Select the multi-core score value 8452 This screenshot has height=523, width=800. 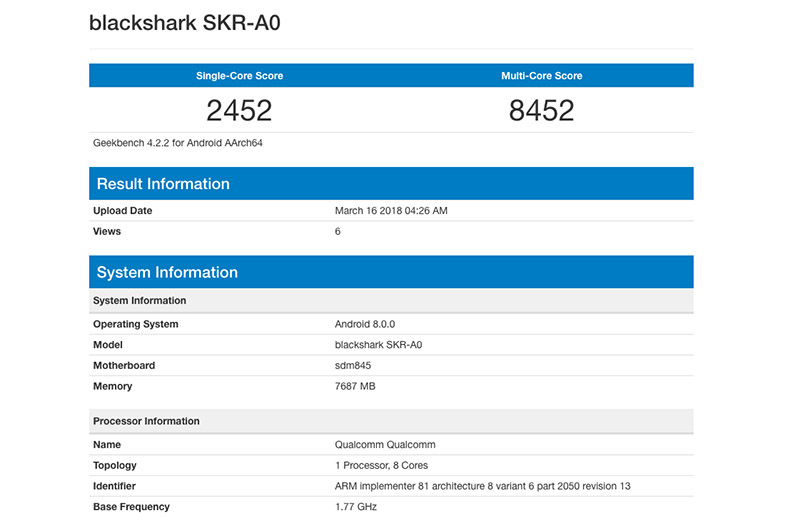point(541,110)
